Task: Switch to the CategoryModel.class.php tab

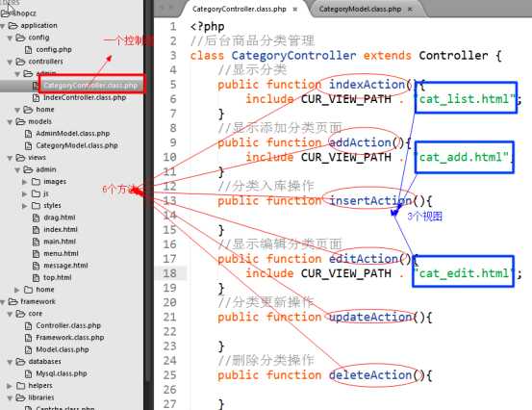Action: (360, 10)
